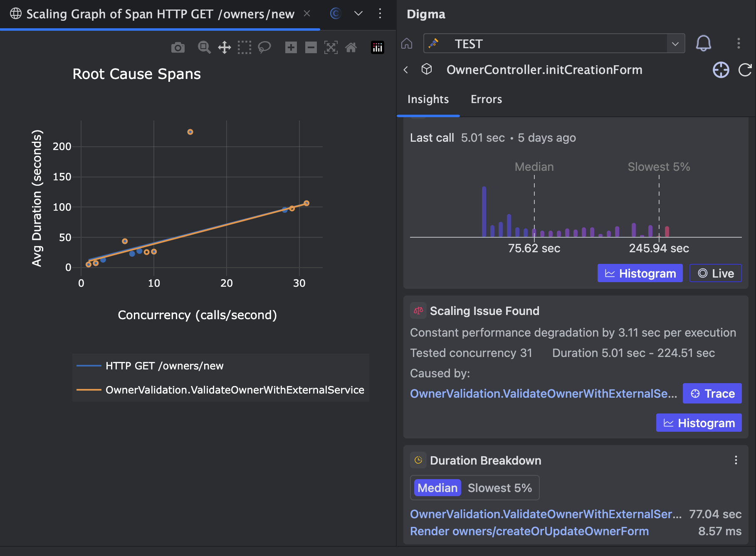The width and height of the screenshot is (756, 556).
Task: Click the tallest histogram bar
Action: pyautogui.click(x=484, y=212)
